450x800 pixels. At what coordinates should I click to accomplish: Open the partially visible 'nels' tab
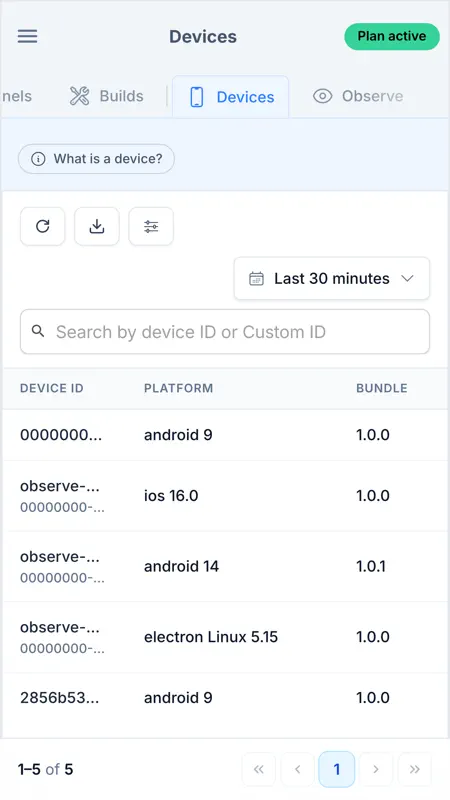point(17,96)
